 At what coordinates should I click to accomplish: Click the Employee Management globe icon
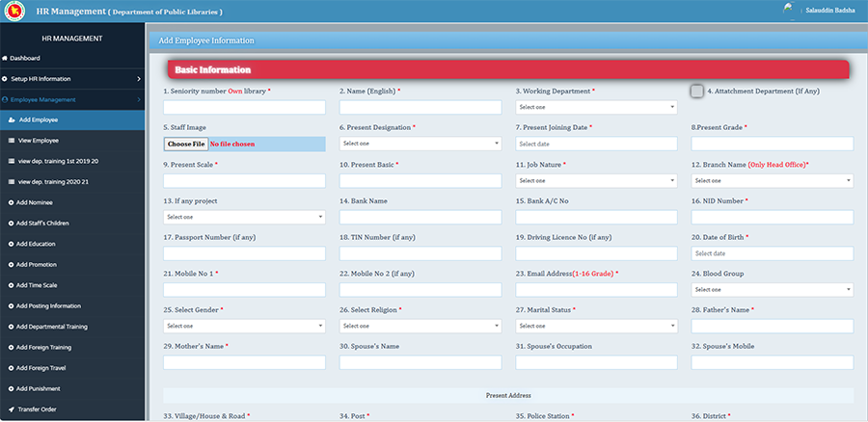point(5,99)
